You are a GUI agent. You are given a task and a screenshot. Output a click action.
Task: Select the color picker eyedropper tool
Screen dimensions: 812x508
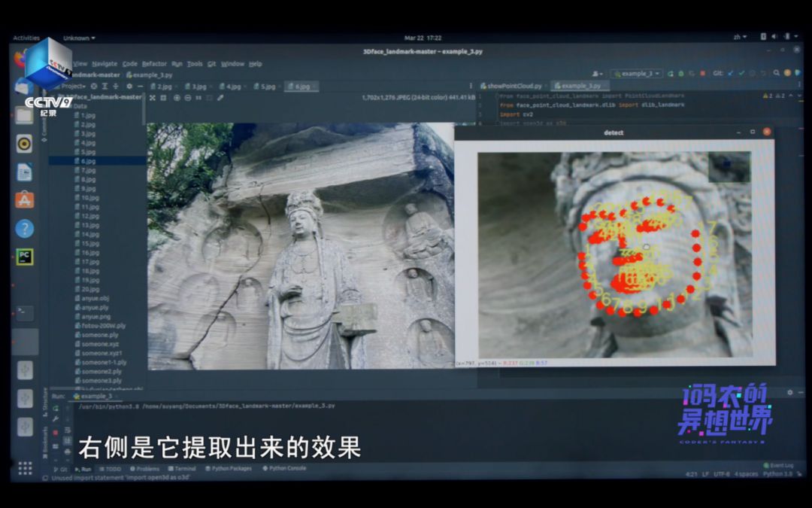point(220,98)
